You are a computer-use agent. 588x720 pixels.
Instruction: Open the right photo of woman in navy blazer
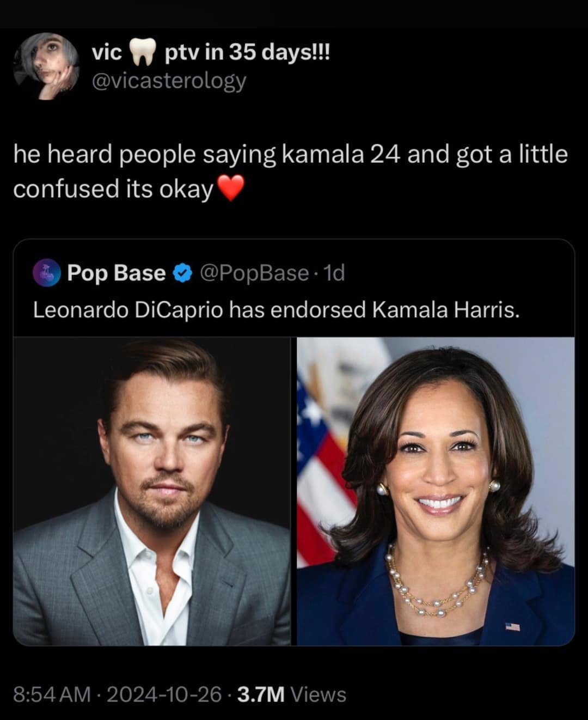tap(436, 491)
